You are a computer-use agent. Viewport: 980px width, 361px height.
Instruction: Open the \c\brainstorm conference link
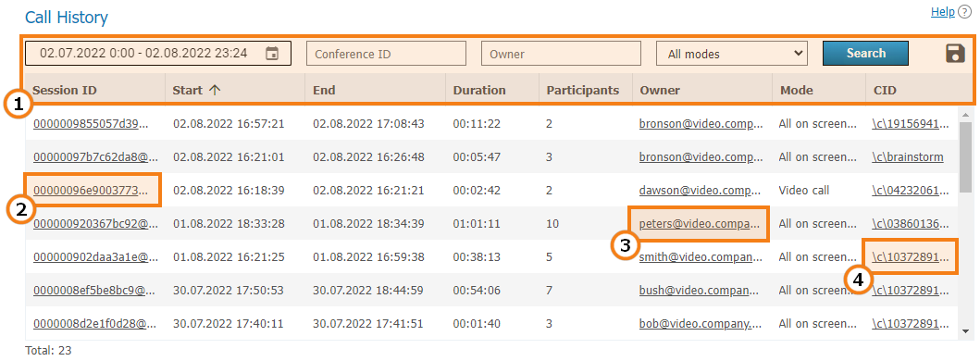coord(908,157)
